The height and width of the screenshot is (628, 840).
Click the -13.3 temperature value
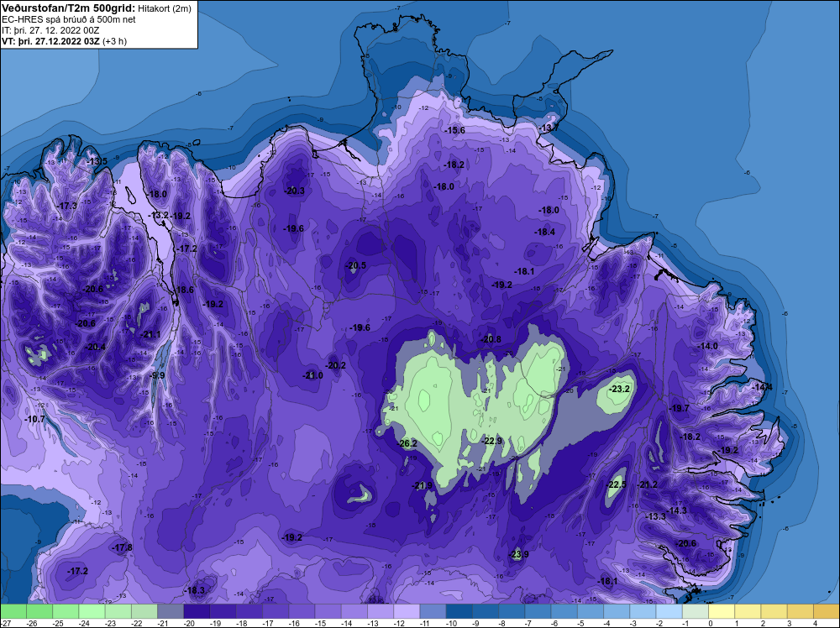point(657,516)
